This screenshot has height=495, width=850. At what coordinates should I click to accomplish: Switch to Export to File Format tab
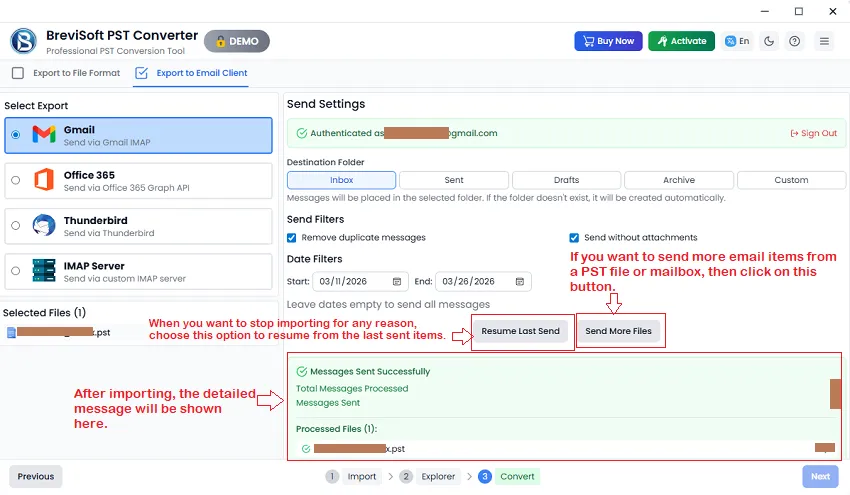pos(66,73)
